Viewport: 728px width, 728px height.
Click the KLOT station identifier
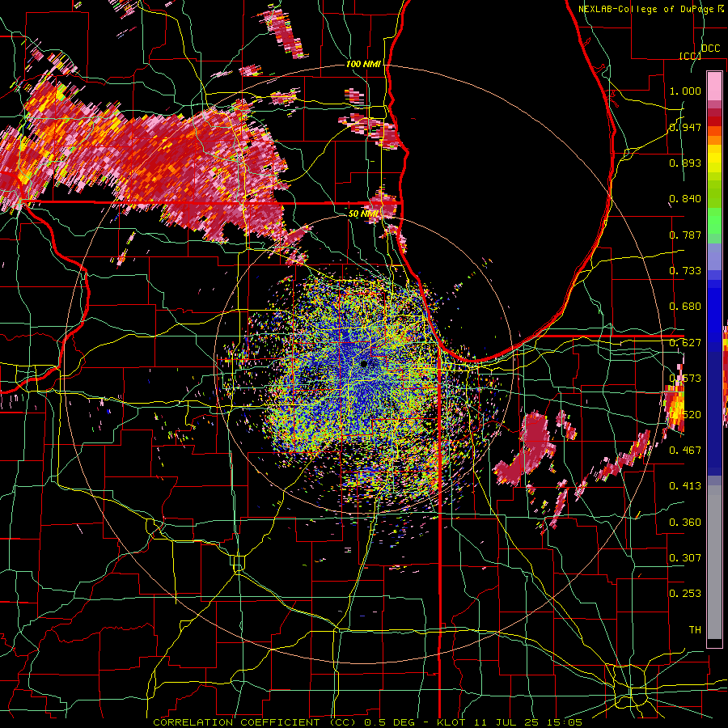pos(451,722)
